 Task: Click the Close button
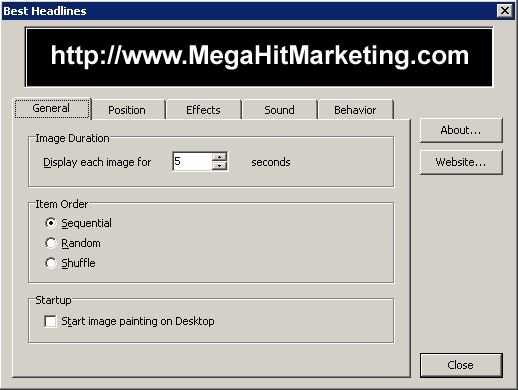(461, 365)
